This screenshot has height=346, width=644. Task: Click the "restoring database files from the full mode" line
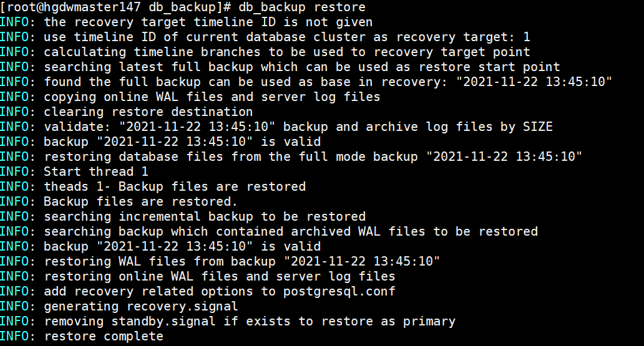(313, 156)
